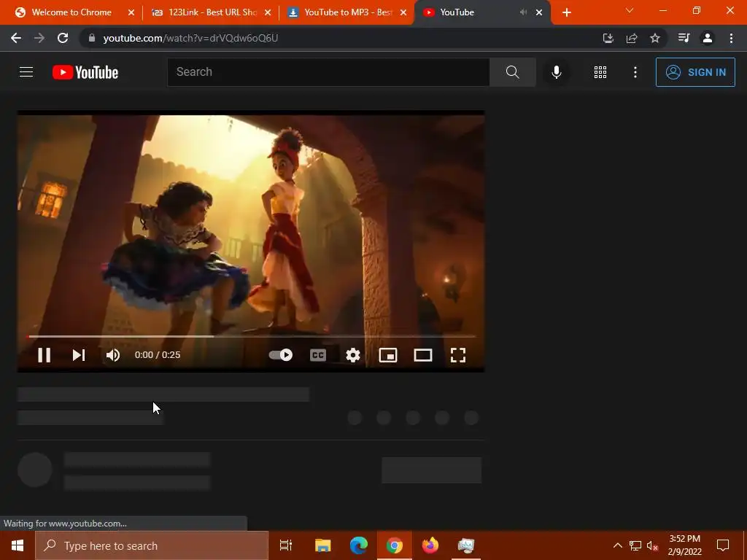Mute the video player volume
This screenshot has width=747, height=560.
point(113,355)
